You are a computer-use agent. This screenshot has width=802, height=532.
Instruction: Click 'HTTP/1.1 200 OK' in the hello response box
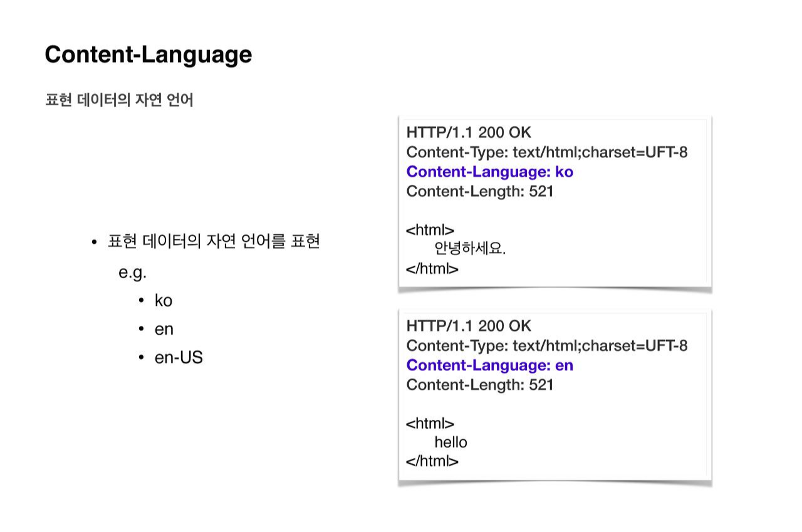click(x=469, y=326)
